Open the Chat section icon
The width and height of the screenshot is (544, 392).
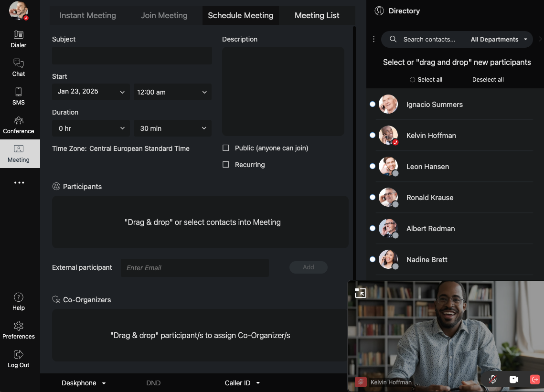[x=19, y=63]
